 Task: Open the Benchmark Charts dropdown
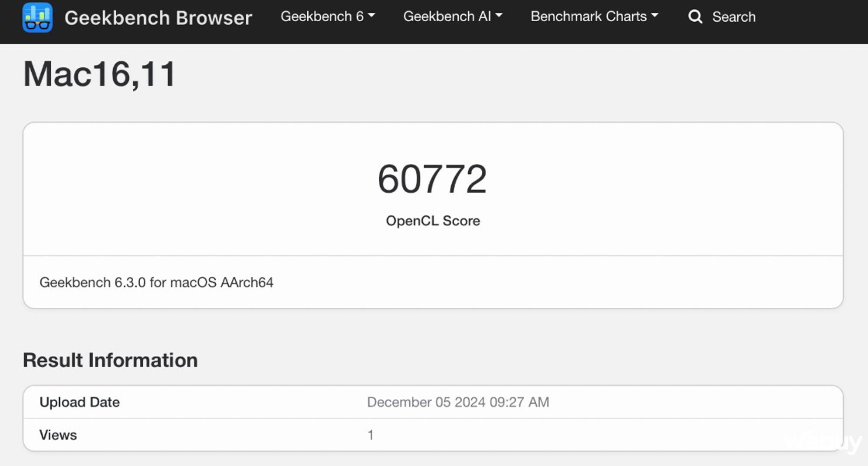coord(594,17)
